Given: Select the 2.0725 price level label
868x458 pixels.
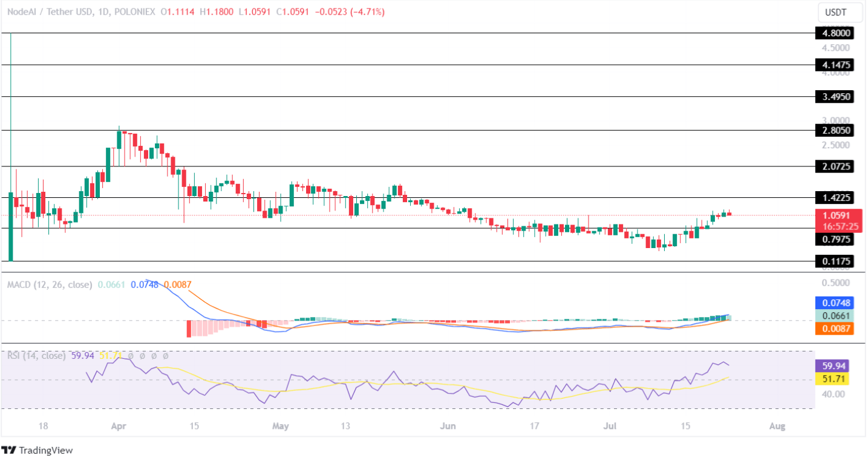Looking at the screenshot, I should (x=834, y=166).
